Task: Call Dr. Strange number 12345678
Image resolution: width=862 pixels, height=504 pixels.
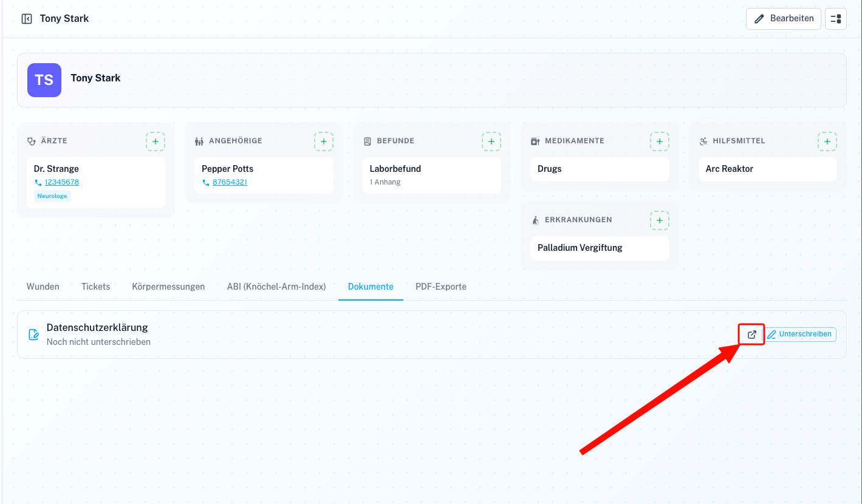Action: point(62,182)
